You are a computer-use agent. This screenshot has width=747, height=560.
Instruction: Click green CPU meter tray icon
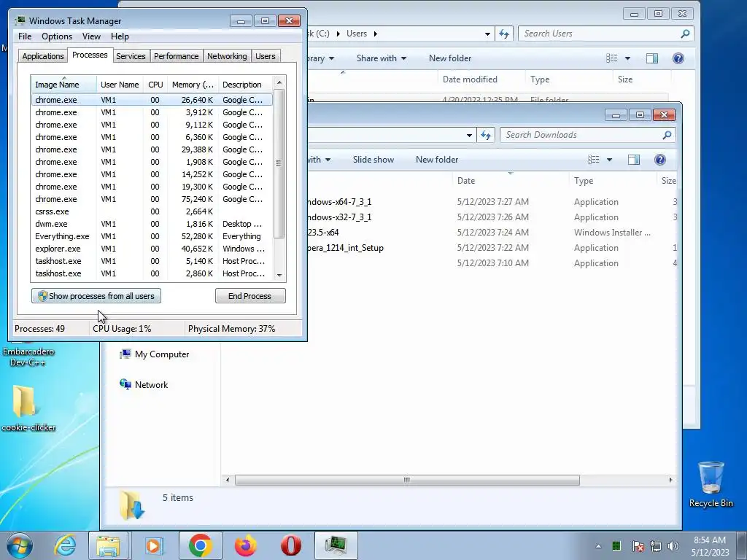616,546
